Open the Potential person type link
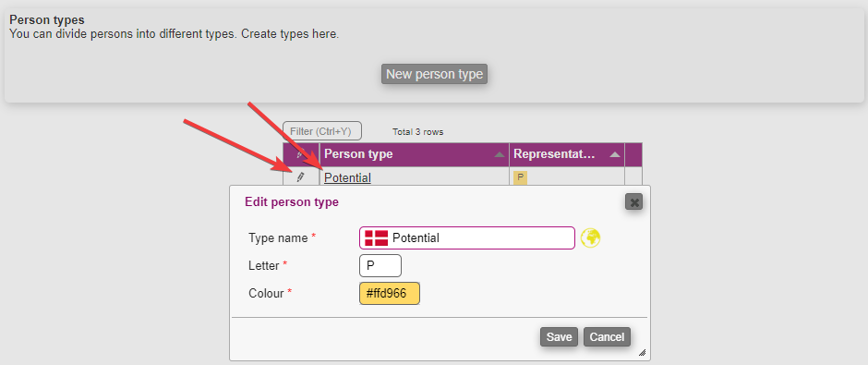The image size is (868, 365). 347,177
